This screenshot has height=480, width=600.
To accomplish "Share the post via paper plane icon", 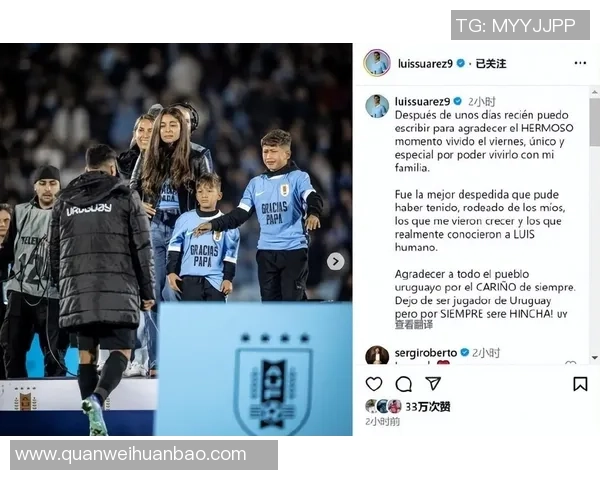I will tap(433, 383).
